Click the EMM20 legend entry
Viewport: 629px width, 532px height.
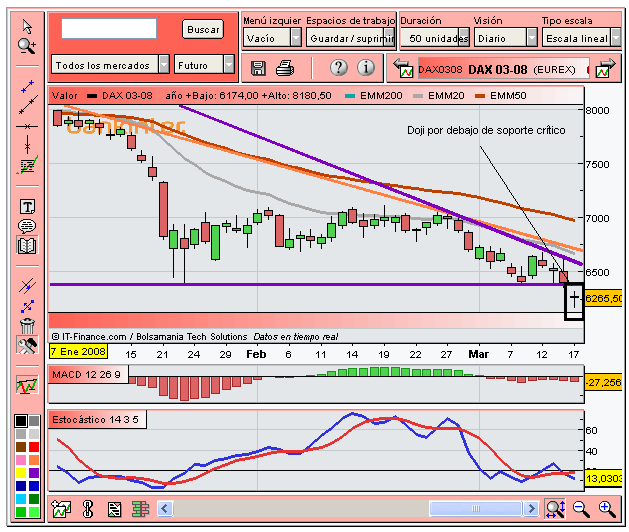click(438, 95)
